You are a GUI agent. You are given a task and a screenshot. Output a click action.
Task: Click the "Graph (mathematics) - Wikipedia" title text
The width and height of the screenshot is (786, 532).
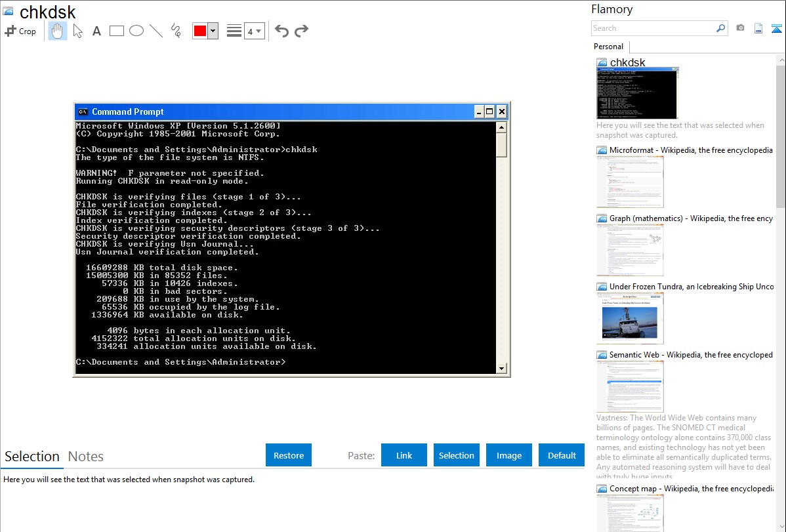click(692, 218)
